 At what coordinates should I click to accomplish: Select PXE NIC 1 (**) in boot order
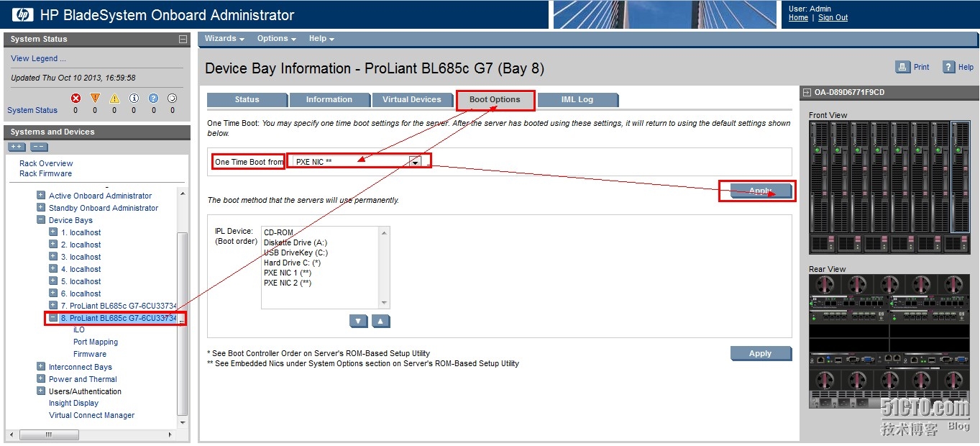(288, 273)
